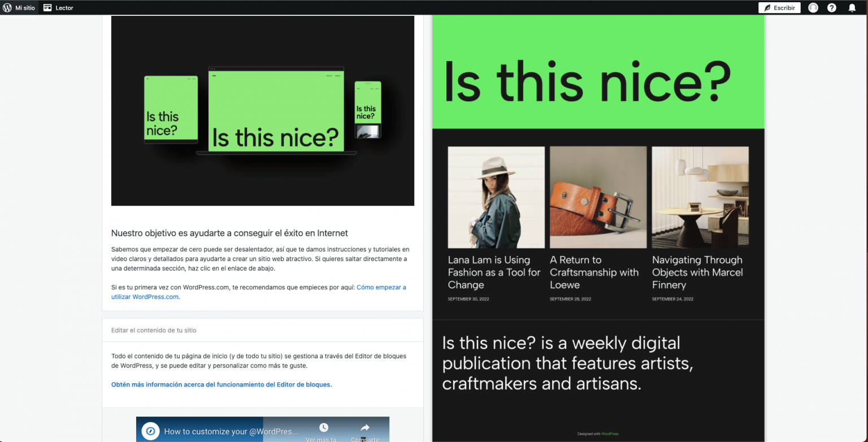
Task: Click the video's Compartir share arrow icon
Action: [x=365, y=428]
